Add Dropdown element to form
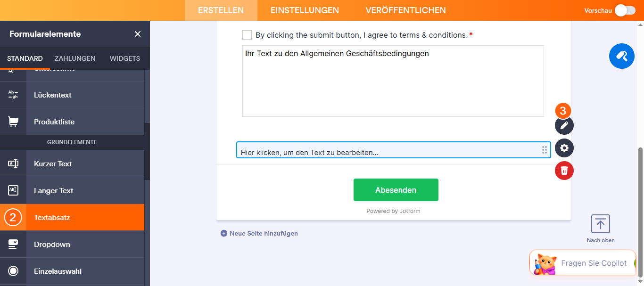Screen dimensions: 644x286 pyautogui.click(x=72, y=244)
